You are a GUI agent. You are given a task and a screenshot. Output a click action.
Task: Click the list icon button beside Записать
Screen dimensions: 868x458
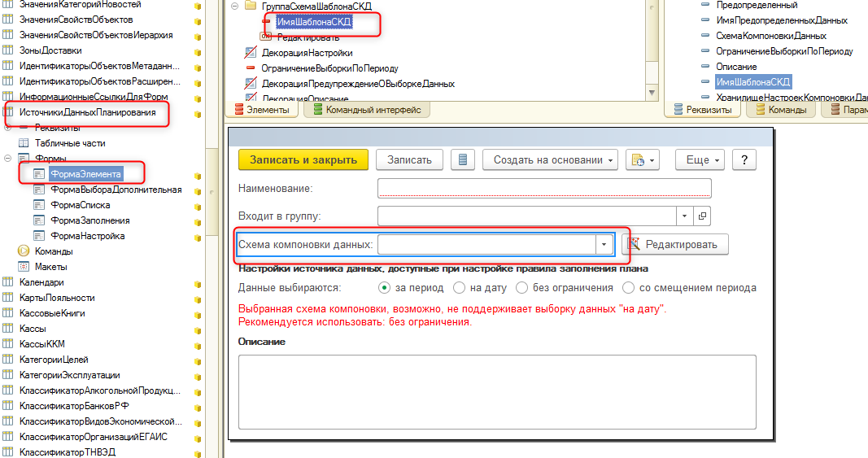(x=463, y=160)
